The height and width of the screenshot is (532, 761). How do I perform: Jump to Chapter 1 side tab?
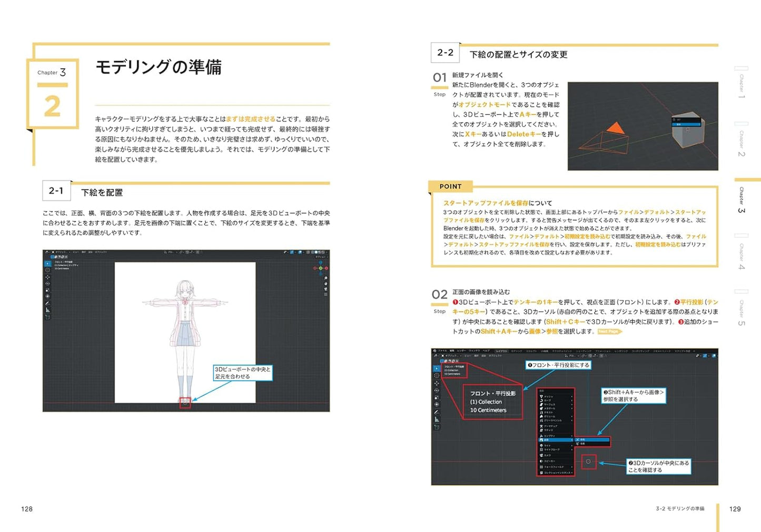tap(742, 84)
